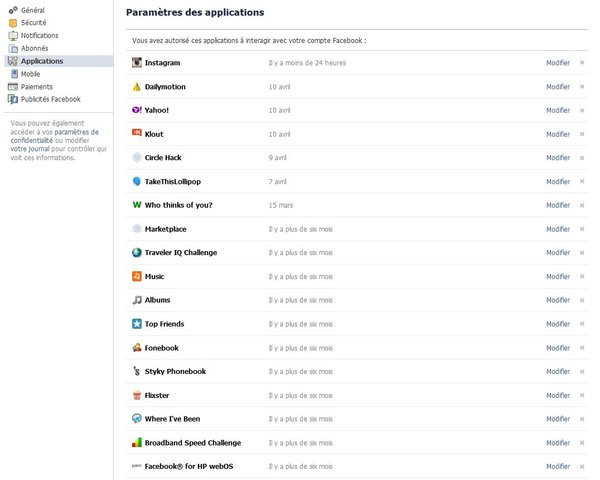
Task: Remove the Yahoo! app with its X
Action: pyautogui.click(x=582, y=110)
